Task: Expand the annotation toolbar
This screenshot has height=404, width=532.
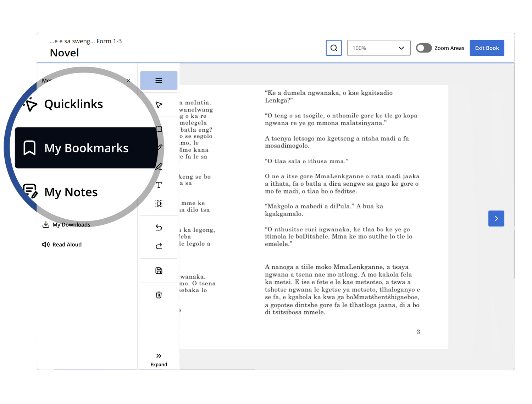Action: coord(159,358)
